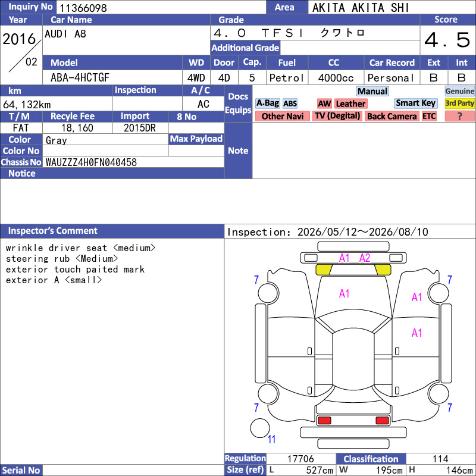Click the left yellow headlight on diagram
The height and width of the screenshot is (476, 476).
[324, 270]
